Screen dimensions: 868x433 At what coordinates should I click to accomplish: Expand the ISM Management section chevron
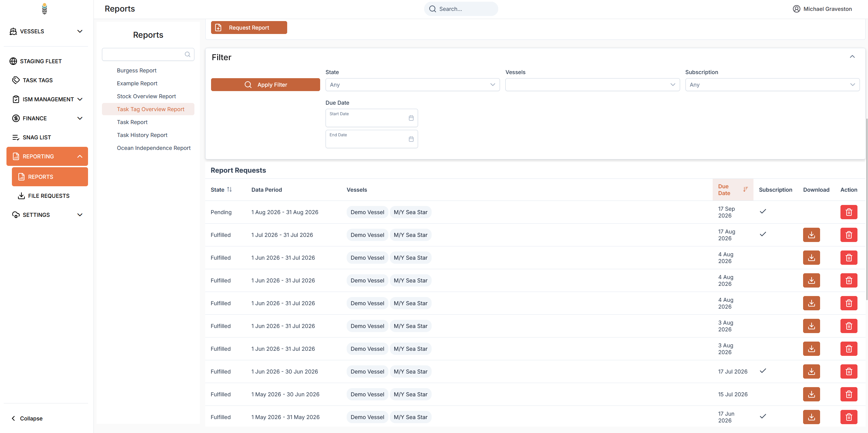(x=80, y=99)
